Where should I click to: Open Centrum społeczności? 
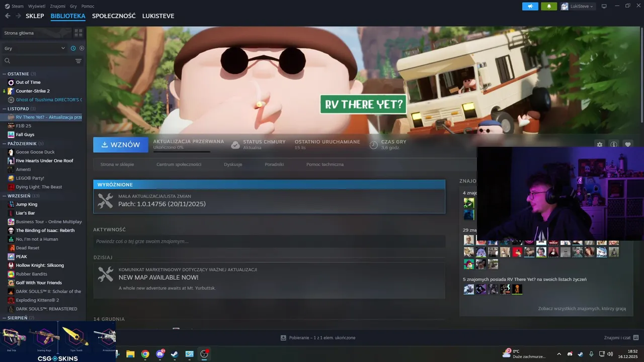[x=179, y=164]
